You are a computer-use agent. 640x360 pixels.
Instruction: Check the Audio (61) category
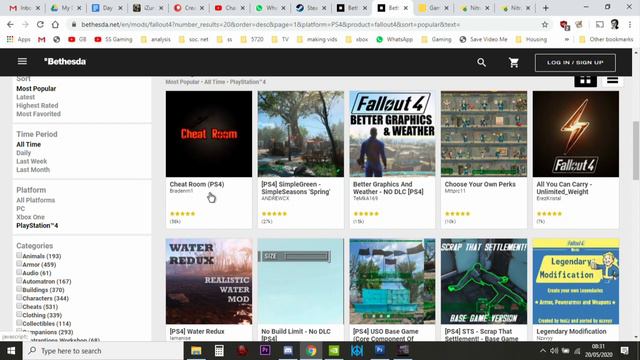[19, 272]
